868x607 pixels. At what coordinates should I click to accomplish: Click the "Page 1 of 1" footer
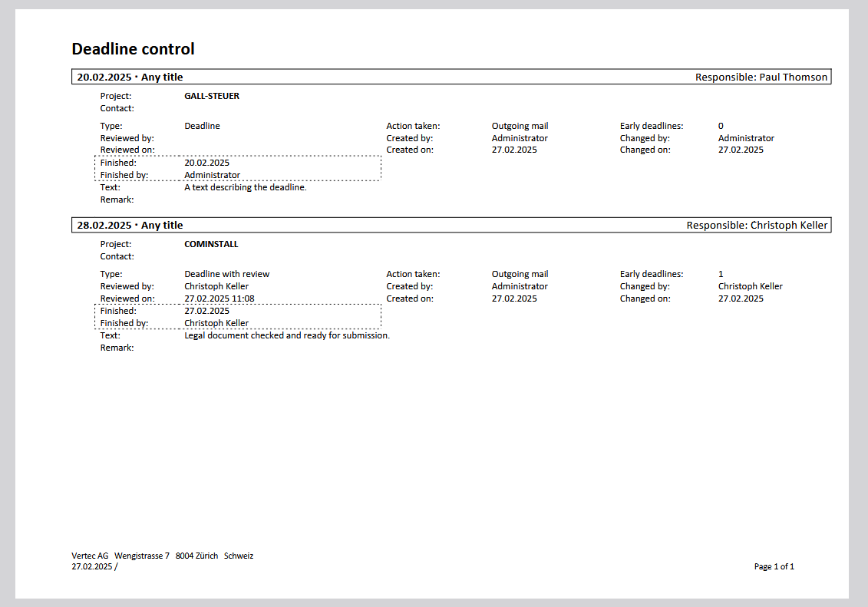[x=774, y=566]
